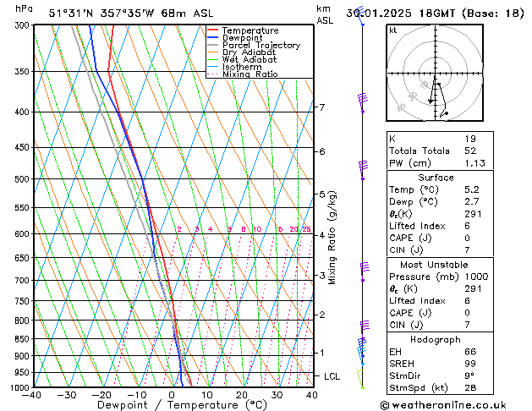Click the surface Dewp value 2.7

coord(472,202)
